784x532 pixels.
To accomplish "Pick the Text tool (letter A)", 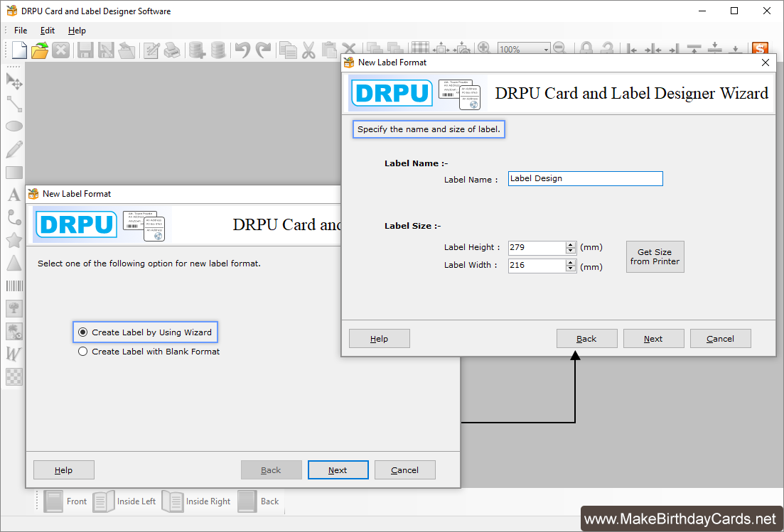I will (x=14, y=195).
